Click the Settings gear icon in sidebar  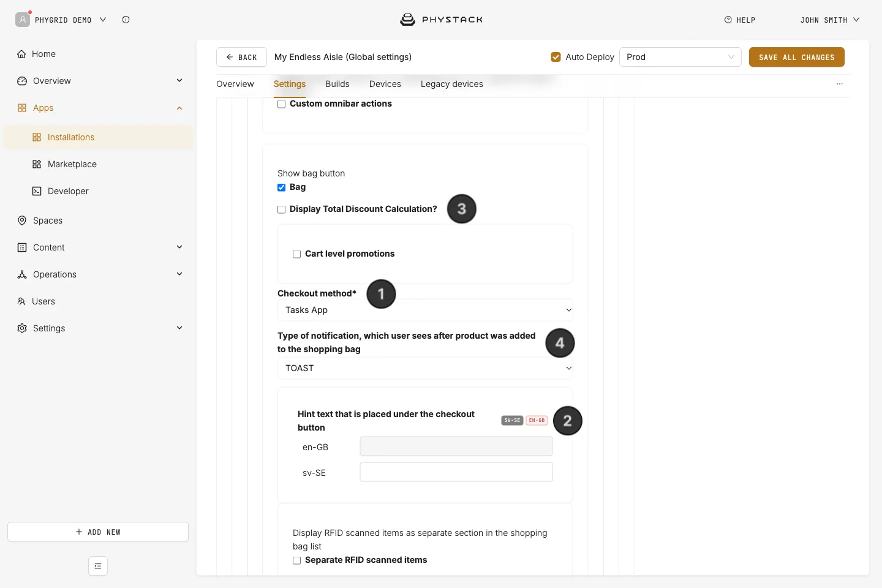[x=22, y=328]
